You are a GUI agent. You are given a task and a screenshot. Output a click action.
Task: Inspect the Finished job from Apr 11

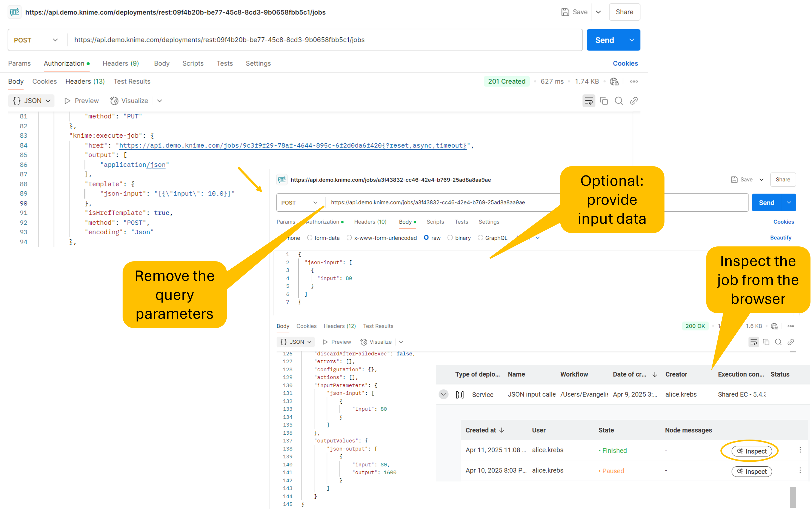click(752, 451)
